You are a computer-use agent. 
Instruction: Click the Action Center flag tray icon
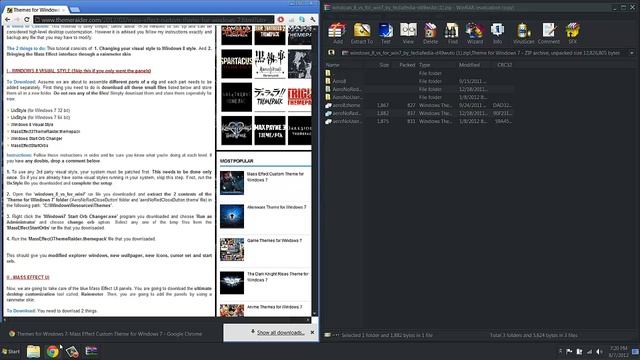tap(569, 351)
